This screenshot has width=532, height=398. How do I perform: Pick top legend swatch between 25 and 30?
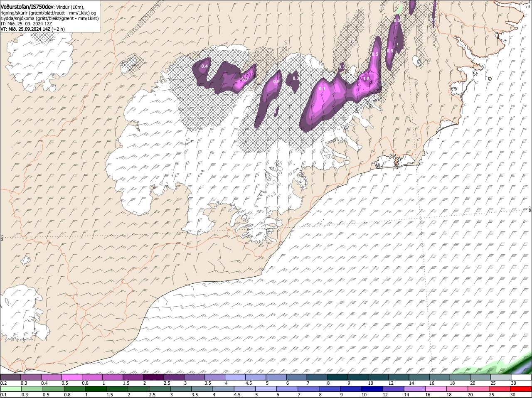[500, 377]
